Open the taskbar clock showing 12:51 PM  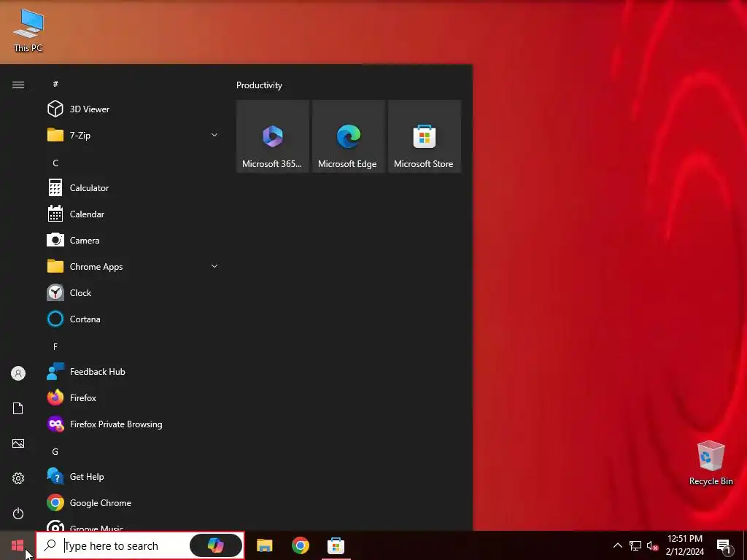coord(684,545)
